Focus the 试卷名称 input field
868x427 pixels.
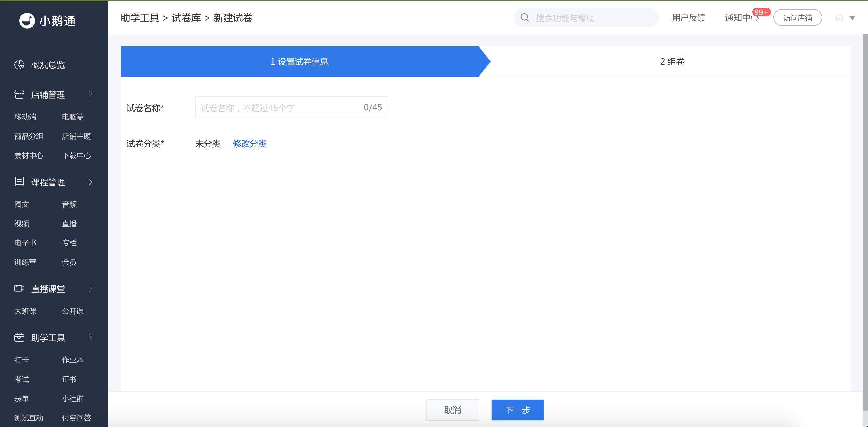[291, 108]
